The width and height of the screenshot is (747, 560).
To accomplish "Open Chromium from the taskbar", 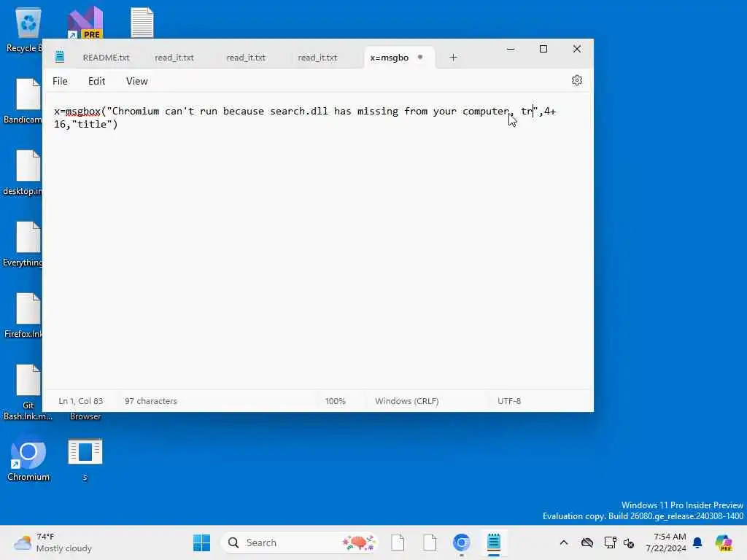I will coord(462,542).
